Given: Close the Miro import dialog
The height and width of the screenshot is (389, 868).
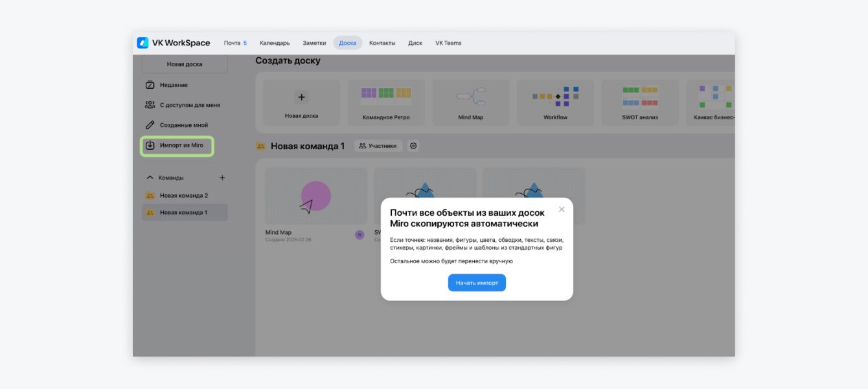Looking at the screenshot, I should coord(562,209).
